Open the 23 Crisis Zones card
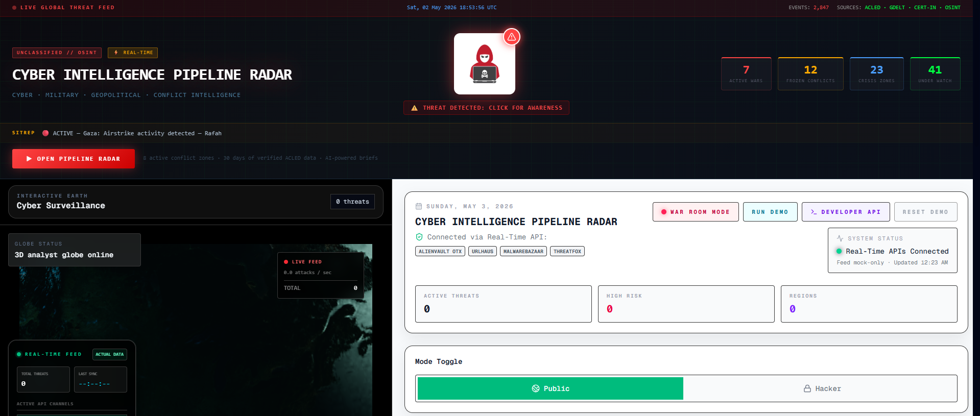The width and height of the screenshot is (980, 416). (x=877, y=74)
